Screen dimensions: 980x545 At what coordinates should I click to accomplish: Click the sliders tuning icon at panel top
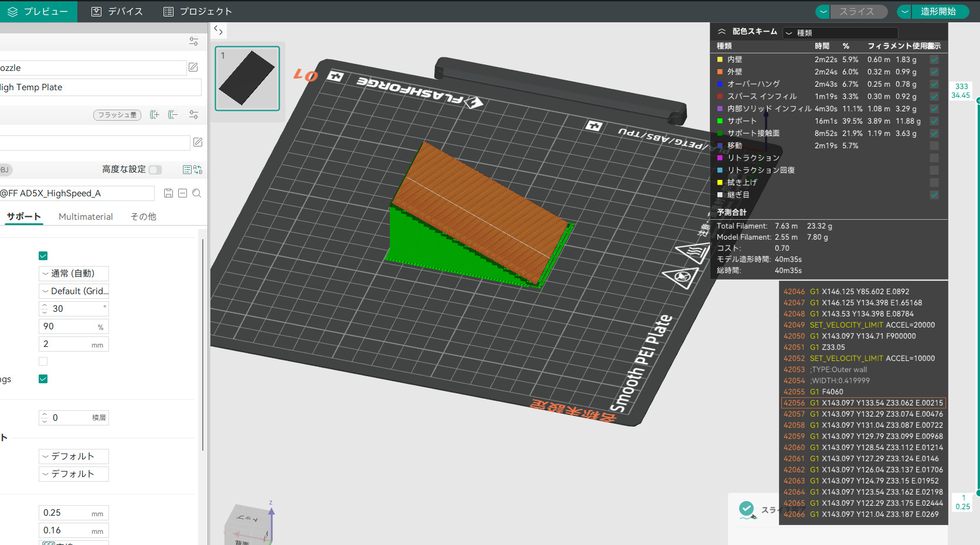click(193, 41)
